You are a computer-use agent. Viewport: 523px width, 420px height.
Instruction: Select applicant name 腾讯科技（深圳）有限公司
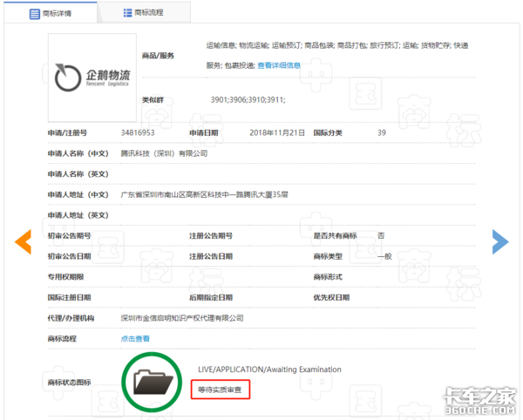pos(164,153)
